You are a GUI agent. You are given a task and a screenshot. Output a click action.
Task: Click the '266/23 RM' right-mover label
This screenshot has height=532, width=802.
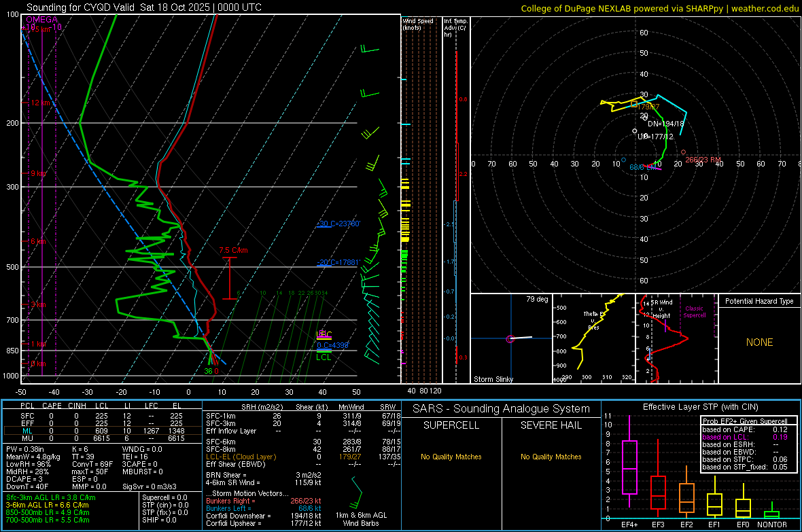tap(703, 160)
